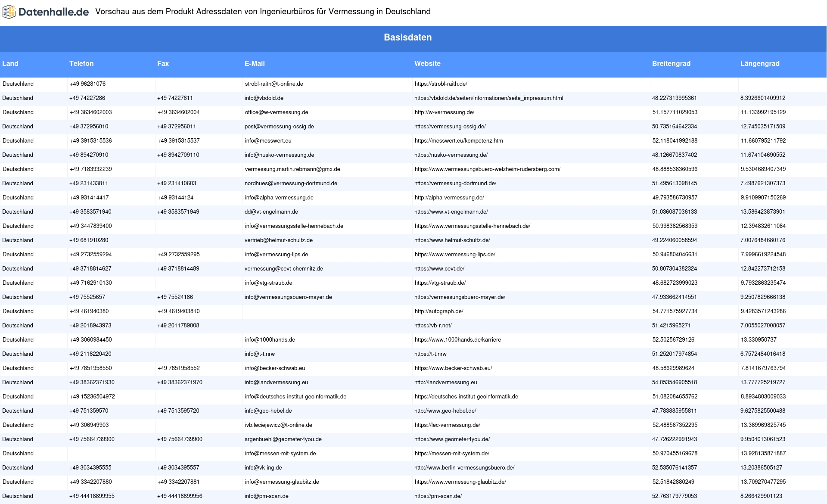The width and height of the screenshot is (827, 504).
Task: Select email post@vermessung-ossig.de
Action: coord(279,127)
